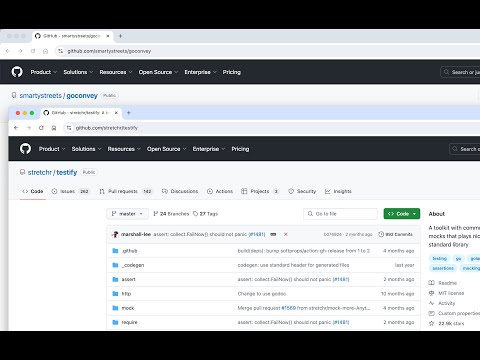Open Product menu in goconvey window
The width and height of the screenshot is (480, 360).
coord(44,72)
